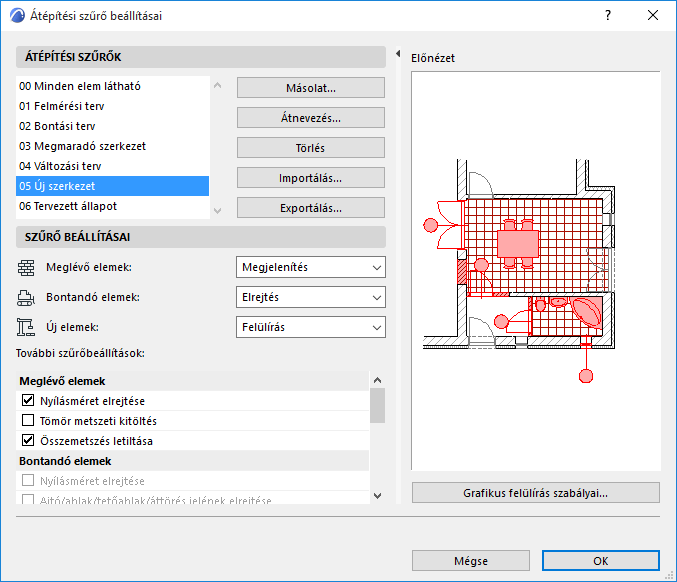Screen dimensions: 677x582
Task: Click the Törlés button
Action: (311, 148)
